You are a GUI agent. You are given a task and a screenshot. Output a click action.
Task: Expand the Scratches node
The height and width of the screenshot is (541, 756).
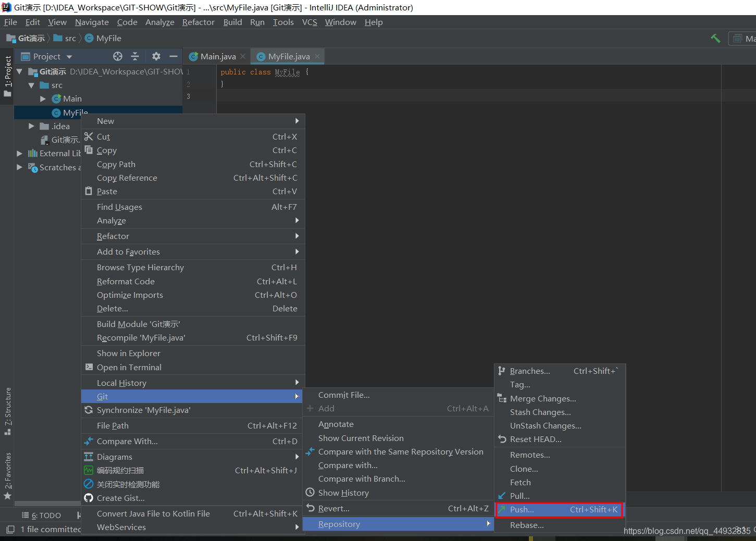(x=20, y=167)
